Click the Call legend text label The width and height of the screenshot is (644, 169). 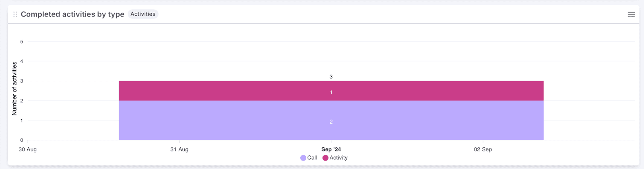312,158
